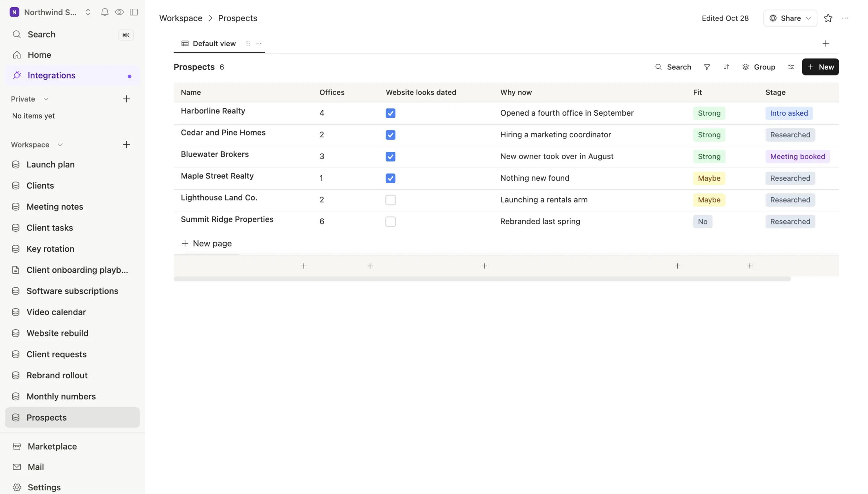The height and width of the screenshot is (494, 868).
Task: Click the Search item in sidebar
Action: [x=72, y=35]
